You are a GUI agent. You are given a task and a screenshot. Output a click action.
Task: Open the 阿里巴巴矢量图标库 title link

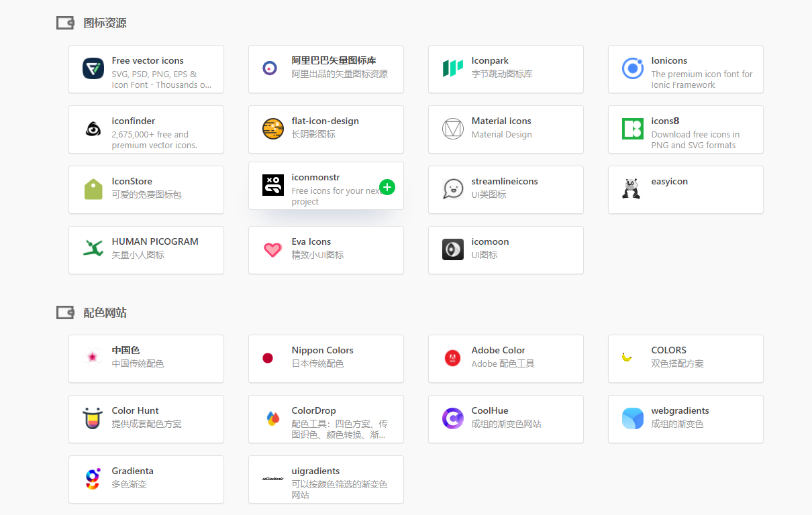pyautogui.click(x=334, y=60)
